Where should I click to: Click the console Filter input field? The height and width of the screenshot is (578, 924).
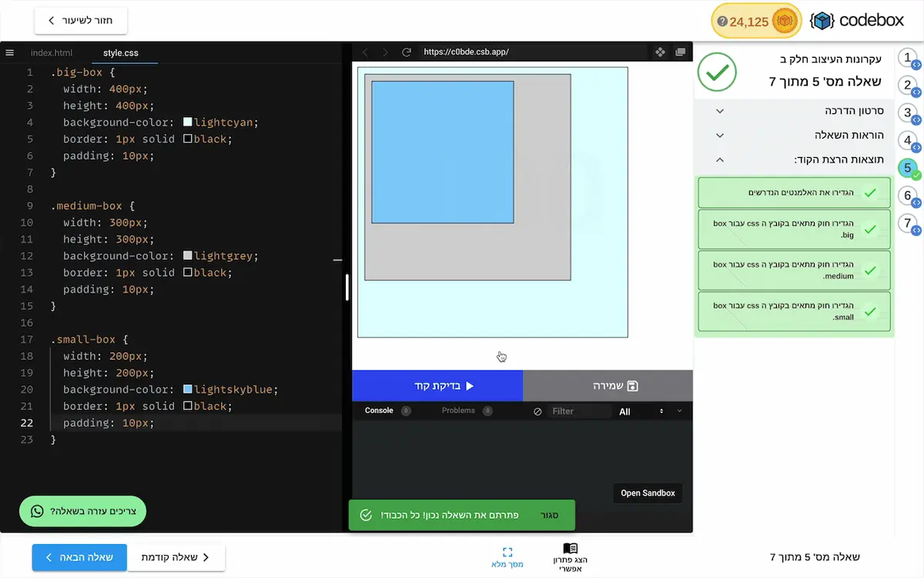pos(579,412)
